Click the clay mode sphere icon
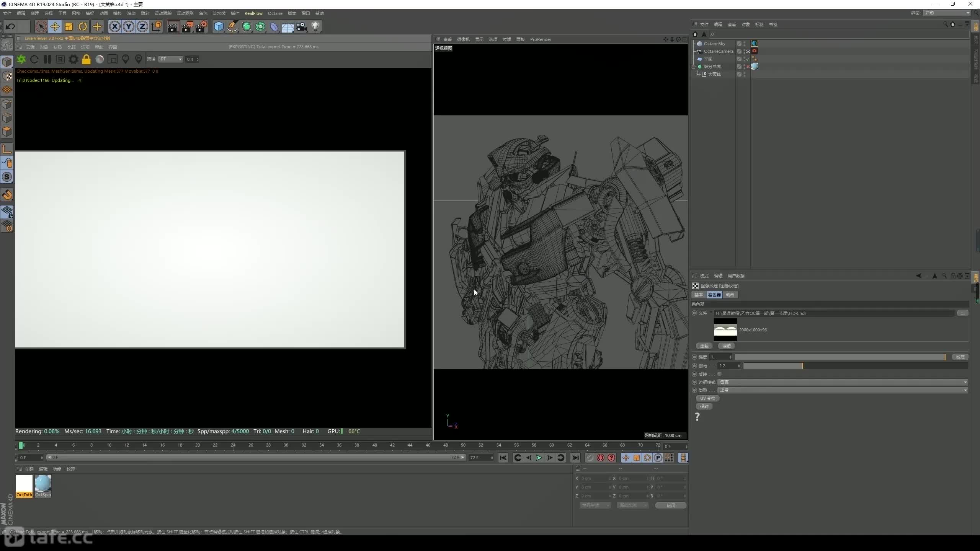Image resolution: width=980 pixels, height=551 pixels. pyautogui.click(x=100, y=59)
